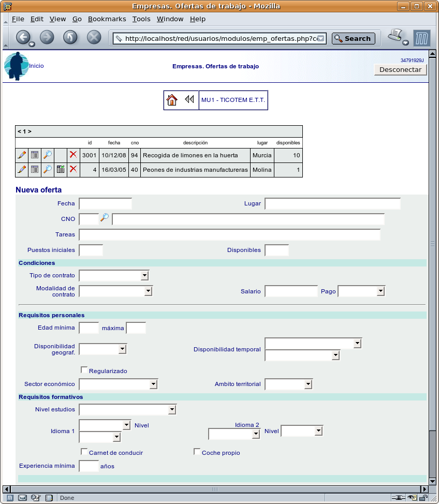Open the Address Book icon in the status bar
The width and height of the screenshot is (439, 504).
tap(49, 498)
